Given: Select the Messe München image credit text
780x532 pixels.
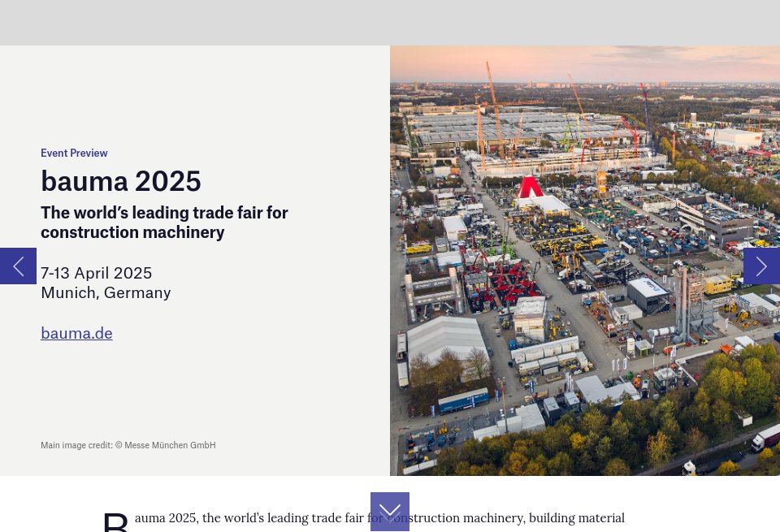Looking at the screenshot, I should click(x=128, y=445).
